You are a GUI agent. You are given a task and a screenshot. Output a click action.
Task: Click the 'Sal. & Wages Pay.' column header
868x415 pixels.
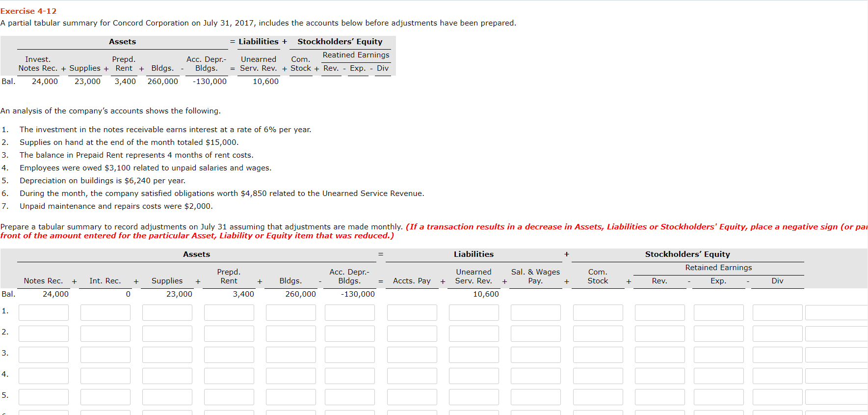coord(535,276)
